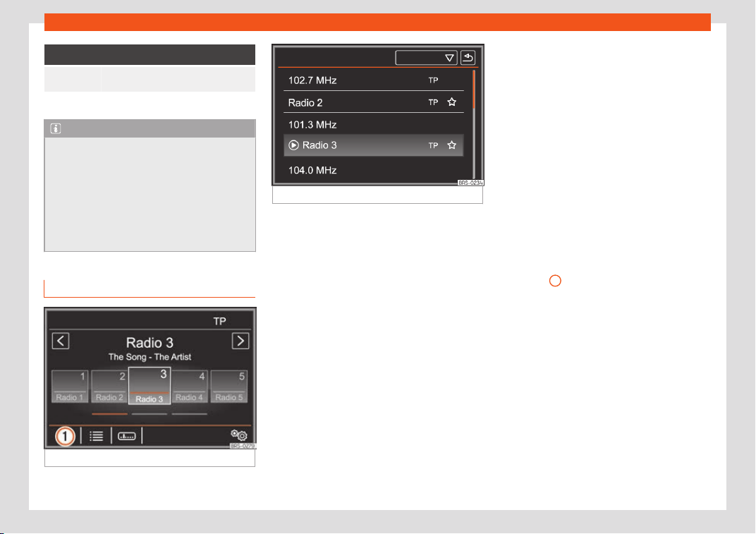
Task: Choose preset 4 Radio 4
Action: (190, 386)
